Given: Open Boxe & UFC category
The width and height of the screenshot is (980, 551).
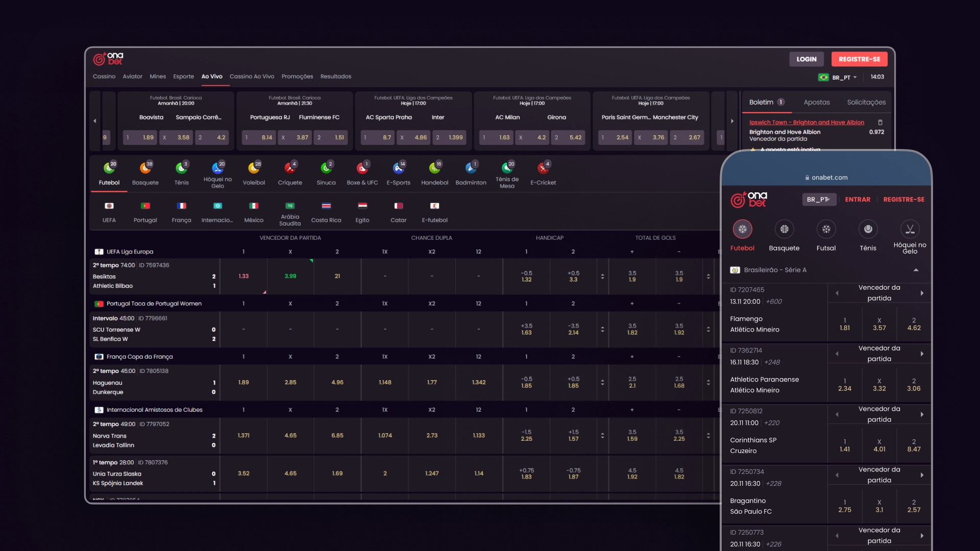Looking at the screenshot, I should pyautogui.click(x=362, y=173).
